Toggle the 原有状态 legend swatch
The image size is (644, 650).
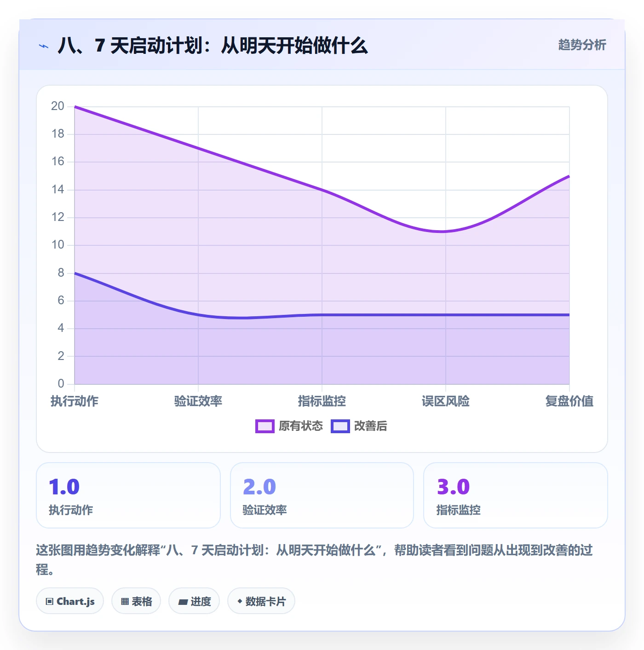click(264, 426)
